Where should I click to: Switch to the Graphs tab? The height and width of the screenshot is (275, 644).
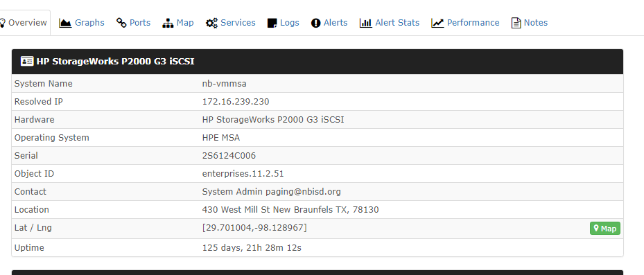tap(82, 23)
